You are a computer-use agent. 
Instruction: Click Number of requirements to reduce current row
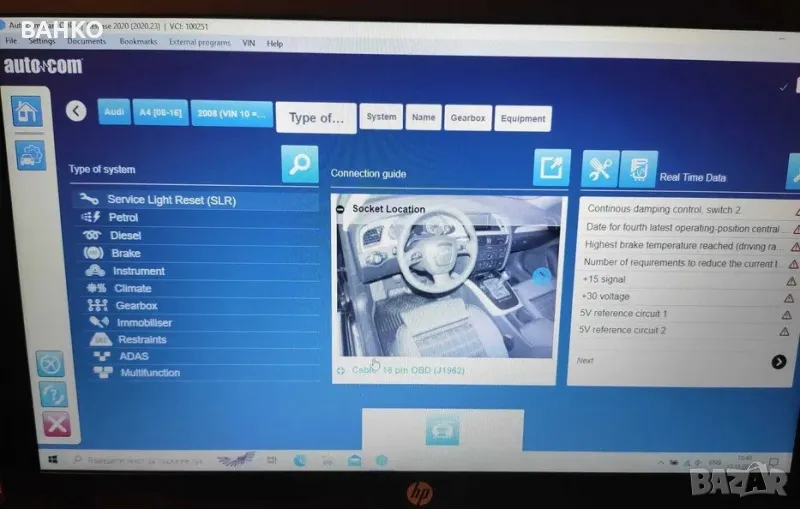click(x=689, y=263)
